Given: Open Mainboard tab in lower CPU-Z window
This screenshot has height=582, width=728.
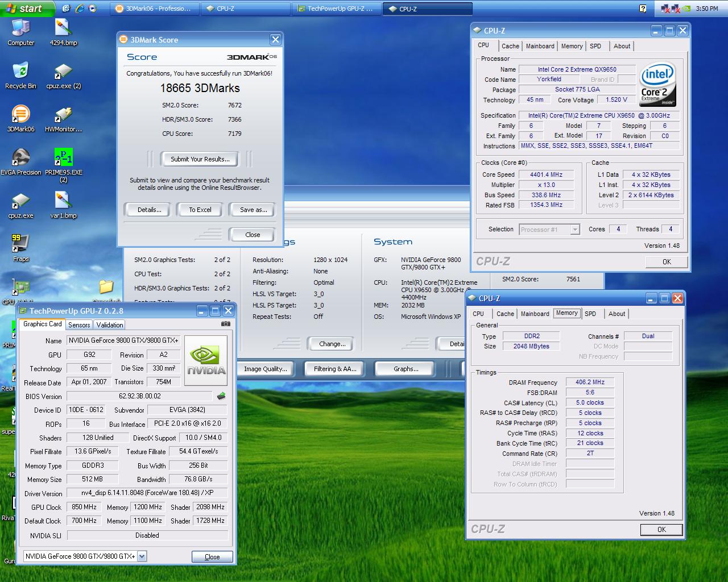Looking at the screenshot, I should point(535,314).
